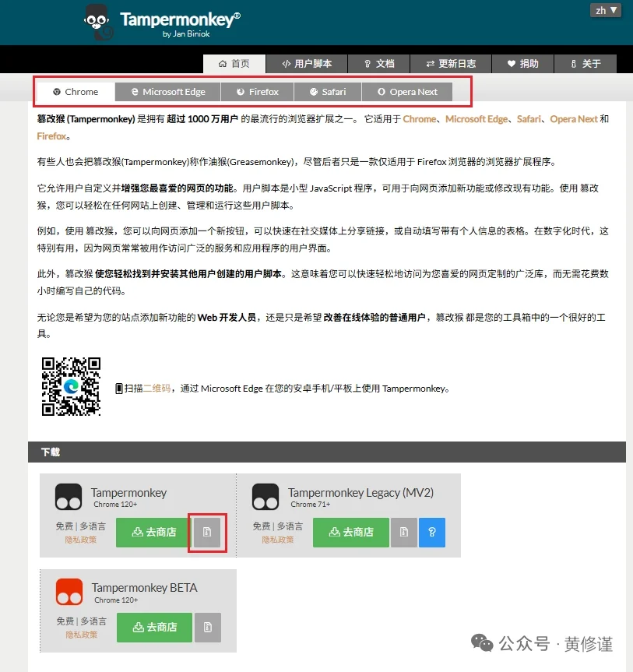
Task: Open the 捐助 navigation menu item
Action: click(522, 64)
